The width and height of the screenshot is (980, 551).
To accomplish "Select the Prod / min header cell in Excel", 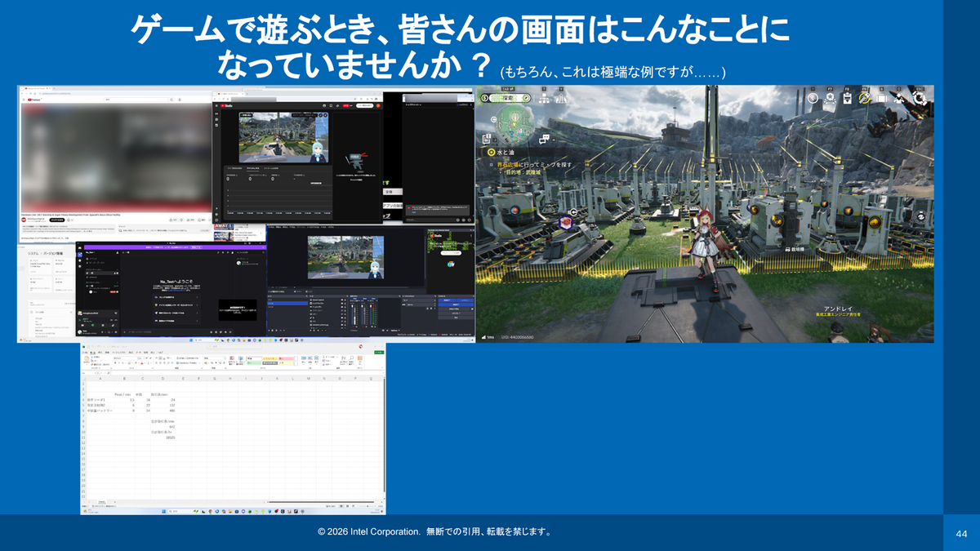I will point(122,394).
